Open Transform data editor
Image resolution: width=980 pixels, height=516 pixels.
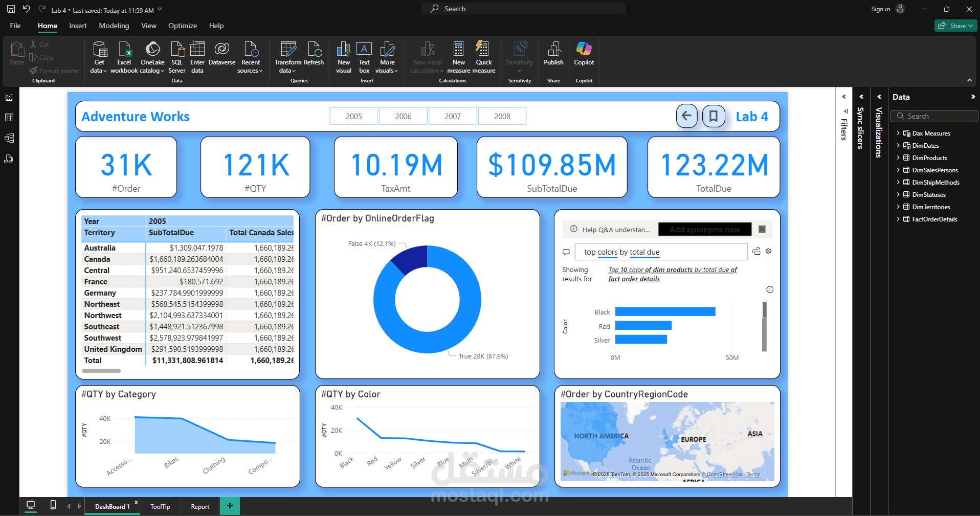point(288,57)
